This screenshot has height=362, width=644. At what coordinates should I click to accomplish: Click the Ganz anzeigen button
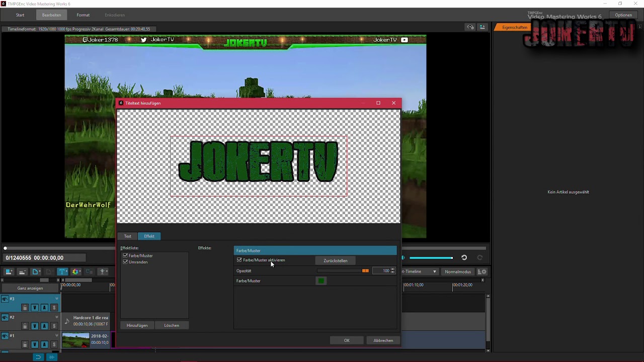[x=30, y=288]
